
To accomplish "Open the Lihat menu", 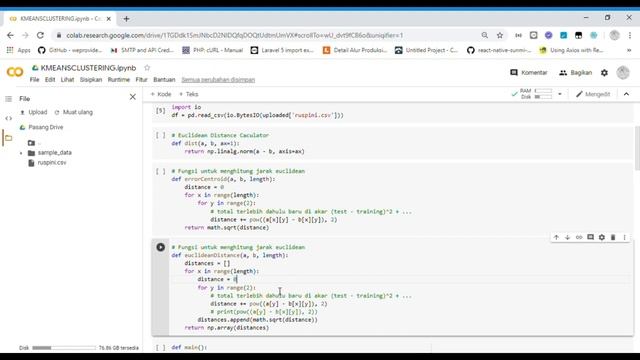I will [x=67, y=80].
